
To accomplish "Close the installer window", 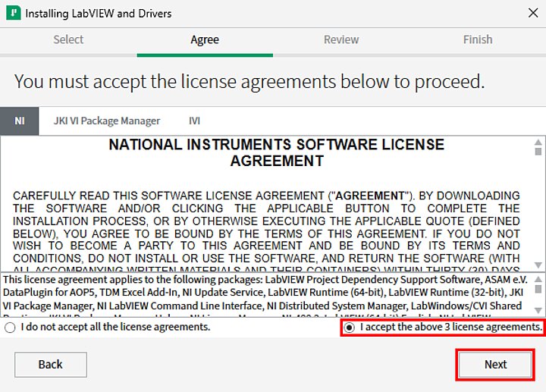I will [533, 13].
